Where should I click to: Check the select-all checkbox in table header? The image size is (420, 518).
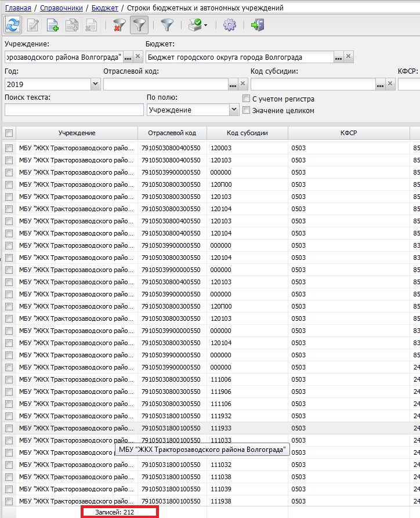[9, 133]
